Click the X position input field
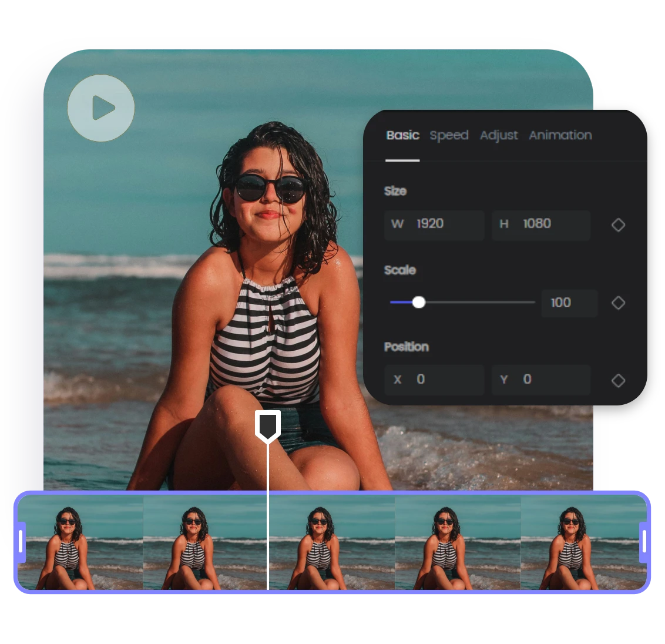 tap(434, 380)
